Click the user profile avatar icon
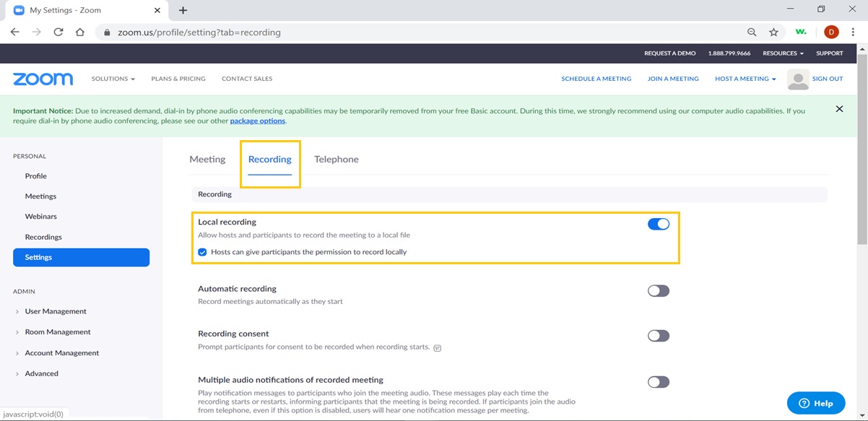This screenshot has width=868, height=421. [798, 79]
